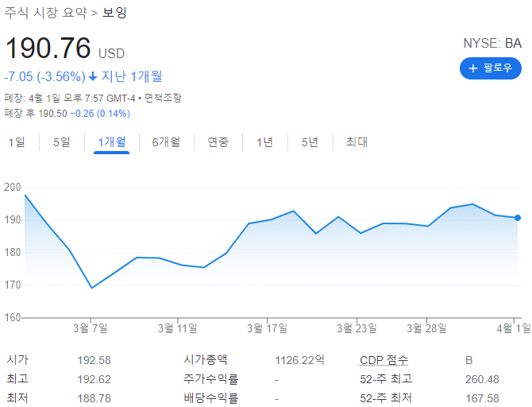
Task: Click the 3월 17일 axis label
Action: point(268,328)
